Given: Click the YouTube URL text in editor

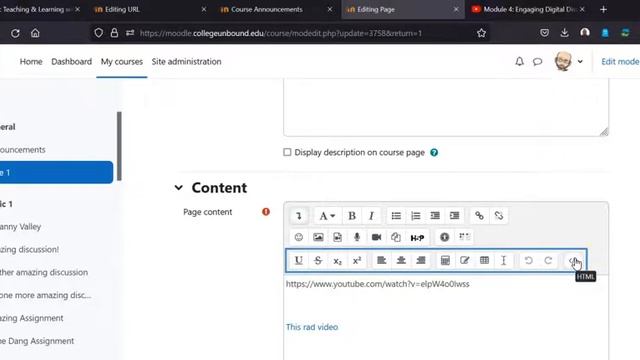Looking at the screenshot, I should pyautogui.click(x=378, y=284).
